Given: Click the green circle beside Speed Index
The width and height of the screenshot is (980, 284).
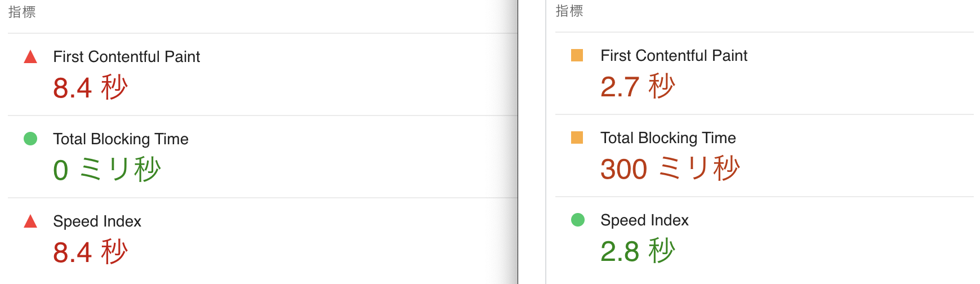Looking at the screenshot, I should 577,220.
